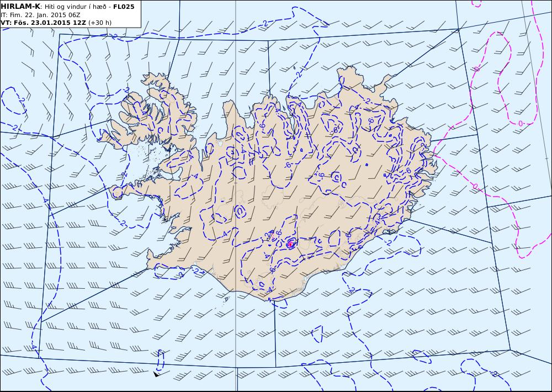
Task: Select the FL025 flight level label
Action: (124, 7)
